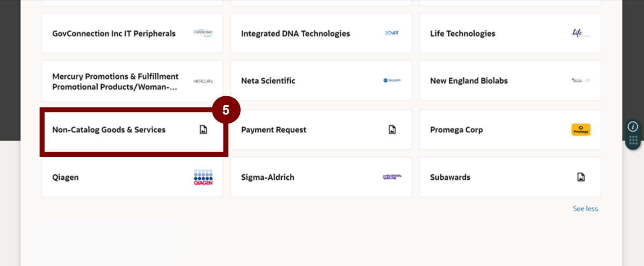644x266 pixels.
Task: Open the dots grid on the side widget
Action: [633, 141]
